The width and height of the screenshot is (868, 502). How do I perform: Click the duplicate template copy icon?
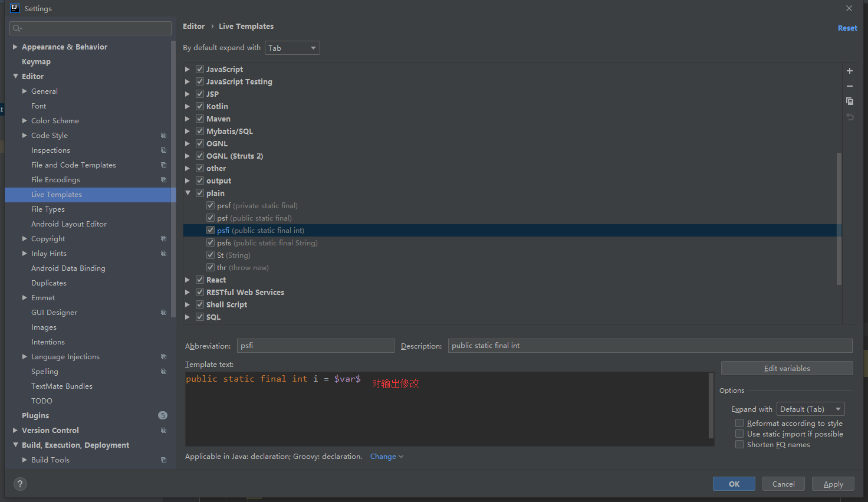[x=850, y=101]
